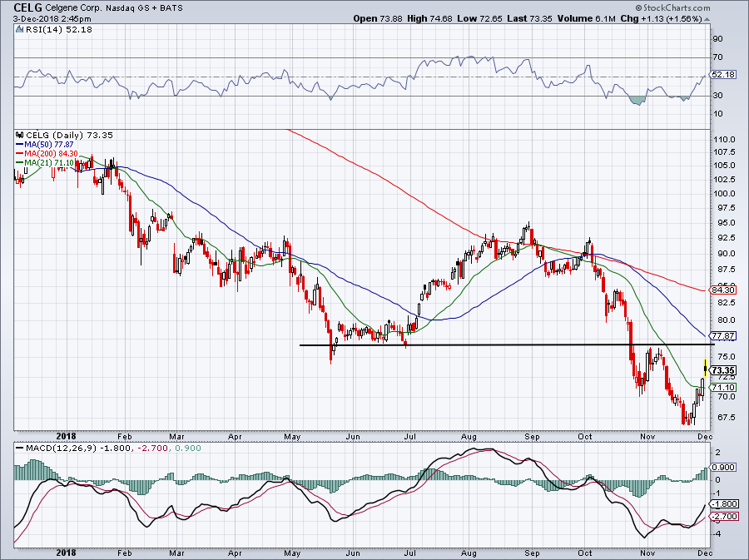Click the Volume 6.1M value
This screenshot has width=749, height=560.
point(586,18)
